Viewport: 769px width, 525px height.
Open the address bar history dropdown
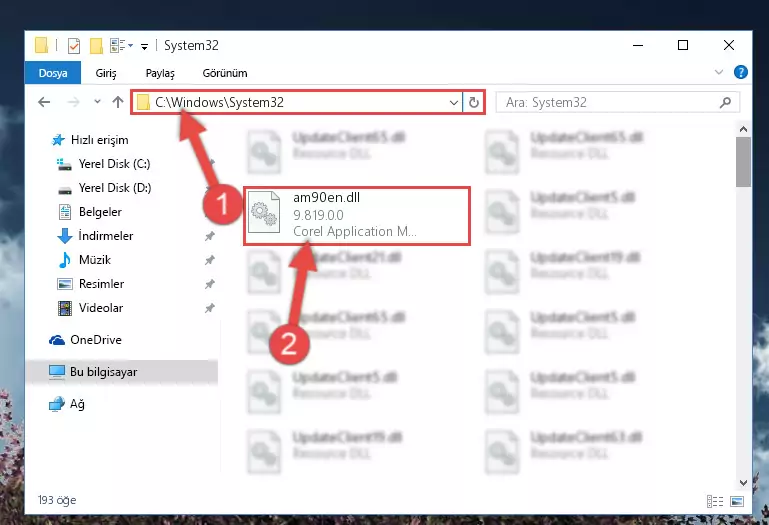pyautogui.click(x=454, y=103)
